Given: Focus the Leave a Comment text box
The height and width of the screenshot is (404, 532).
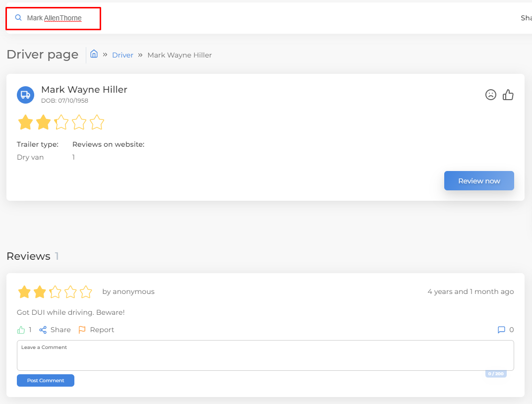Looking at the screenshot, I should coord(265,355).
